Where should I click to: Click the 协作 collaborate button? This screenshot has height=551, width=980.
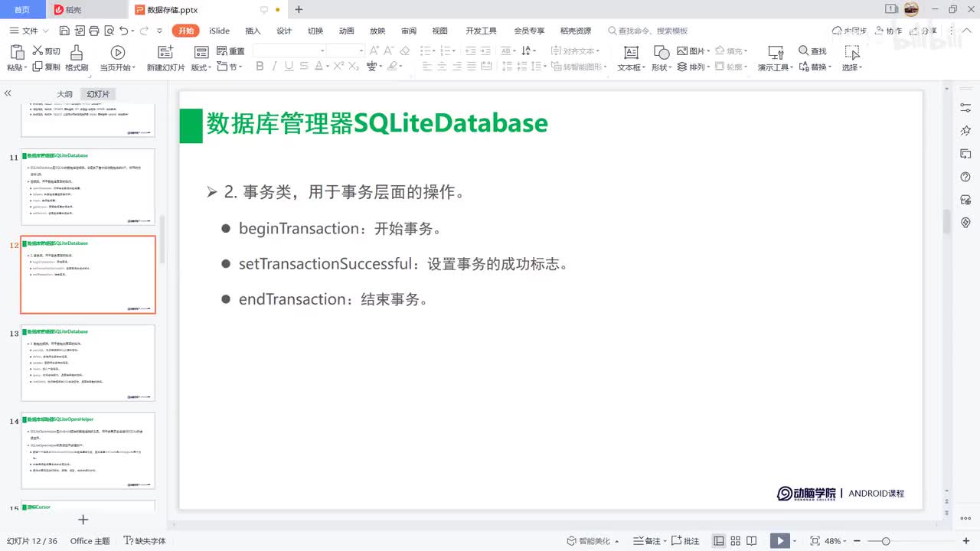[x=887, y=31]
